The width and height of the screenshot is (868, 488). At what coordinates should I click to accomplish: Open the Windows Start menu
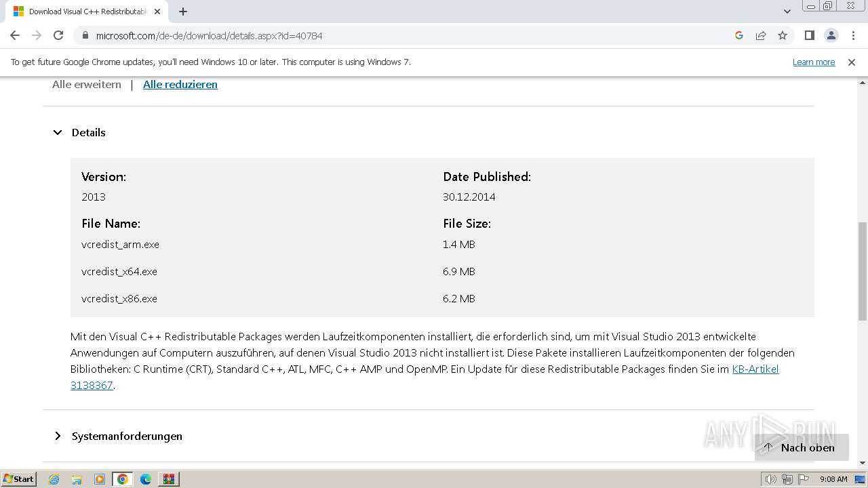click(18, 479)
